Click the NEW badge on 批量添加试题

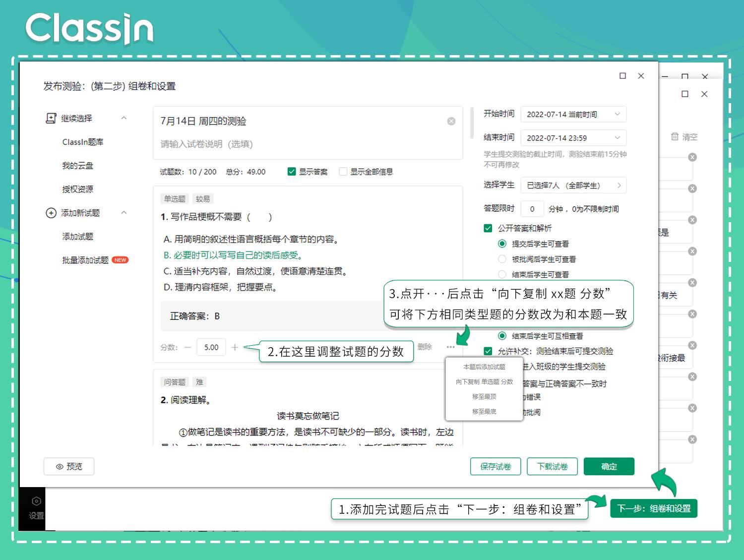pyautogui.click(x=120, y=260)
